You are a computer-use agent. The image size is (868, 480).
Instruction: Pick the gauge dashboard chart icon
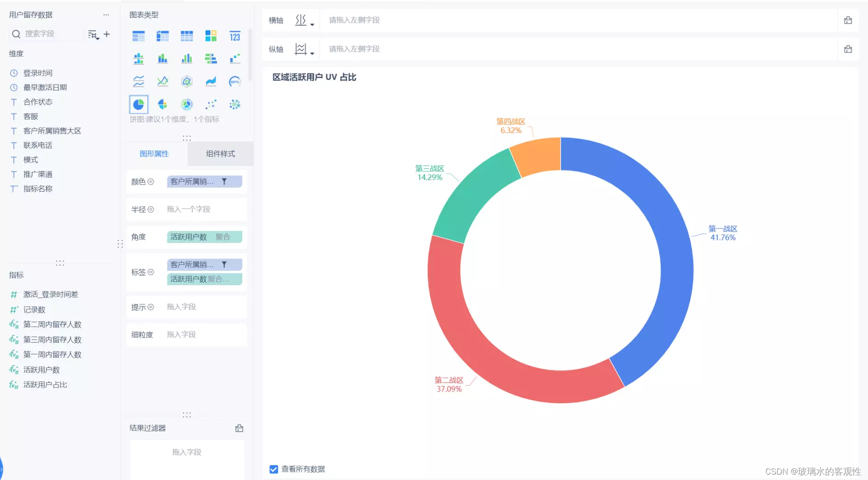click(x=235, y=81)
